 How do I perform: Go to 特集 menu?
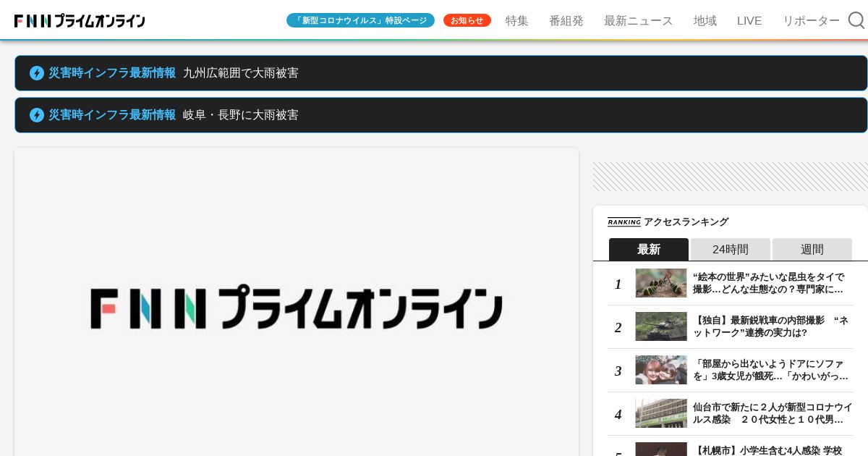click(517, 20)
